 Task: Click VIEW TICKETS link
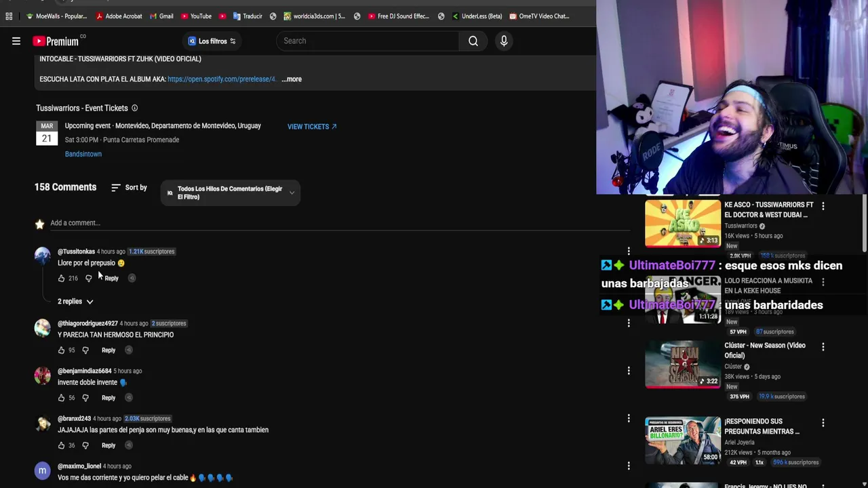(312, 127)
